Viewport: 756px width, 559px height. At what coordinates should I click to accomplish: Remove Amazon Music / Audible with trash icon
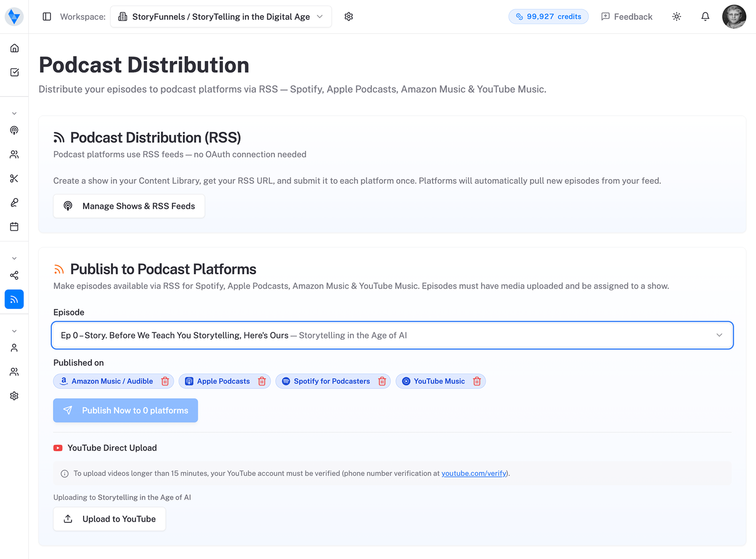pyautogui.click(x=165, y=381)
